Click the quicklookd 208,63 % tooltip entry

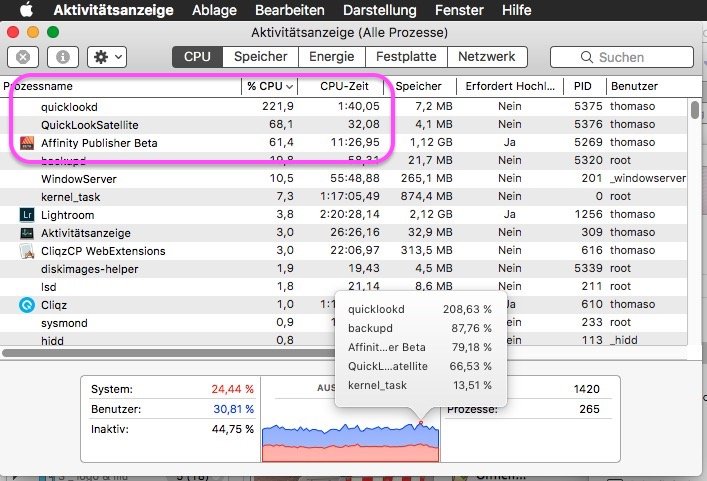[420, 309]
